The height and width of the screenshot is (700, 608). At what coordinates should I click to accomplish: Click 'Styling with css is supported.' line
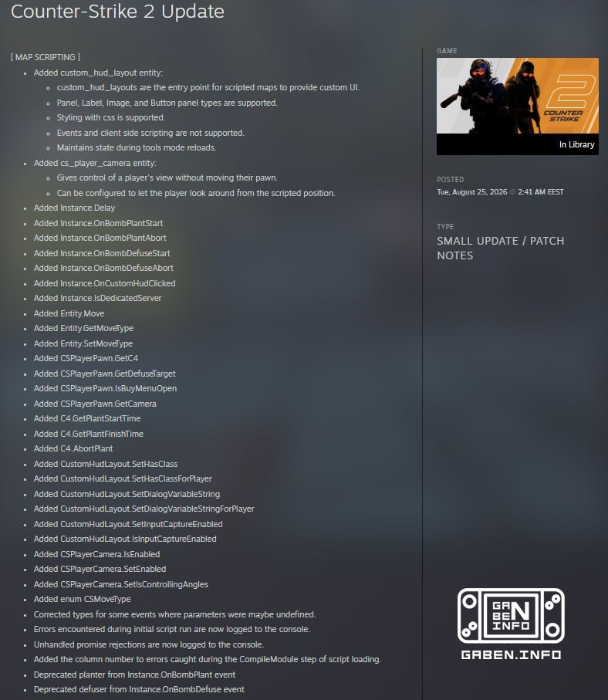pyautogui.click(x=110, y=117)
